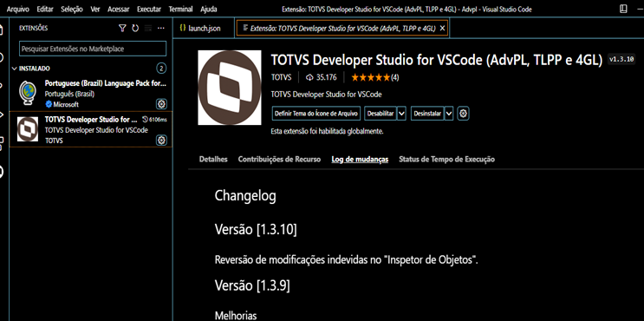This screenshot has height=321, width=644.
Task: Click 'Esta extensão foi habilitada globalmente' text
Action: click(328, 132)
